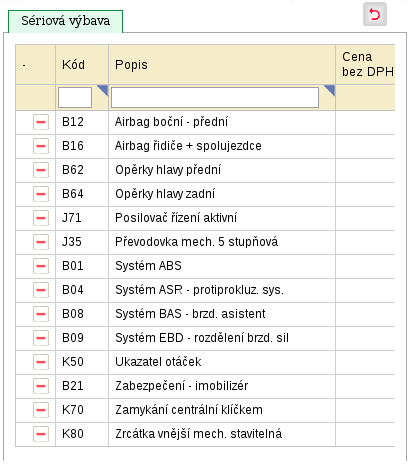Open Kód filter options triangle
This screenshot has width=411, height=465.
coord(103,90)
